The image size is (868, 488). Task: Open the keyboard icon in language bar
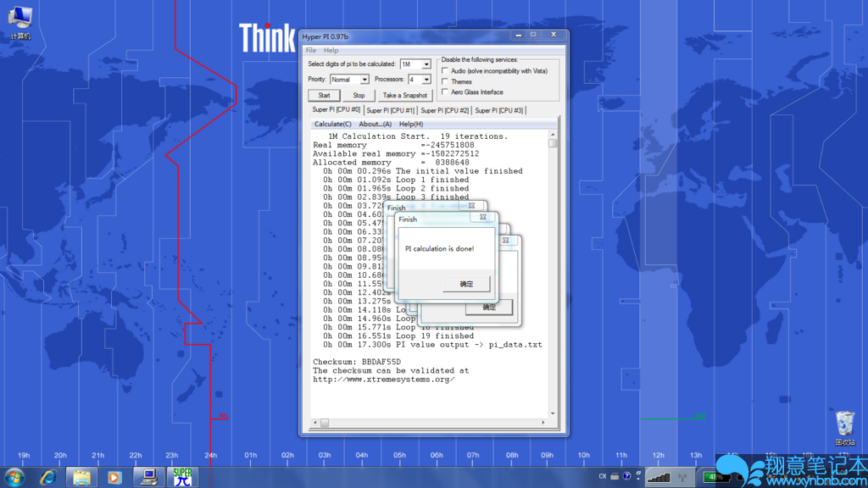pos(615,476)
